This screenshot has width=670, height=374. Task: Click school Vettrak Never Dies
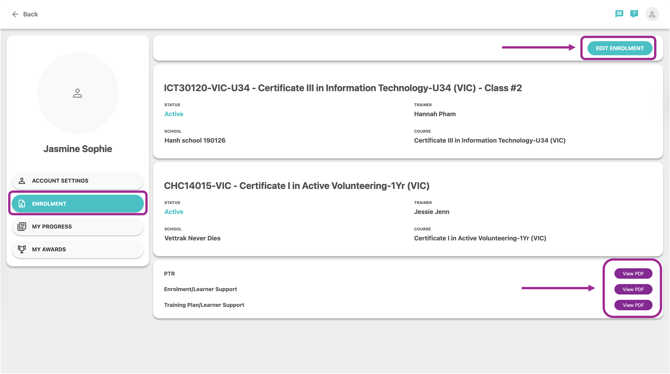192,239
